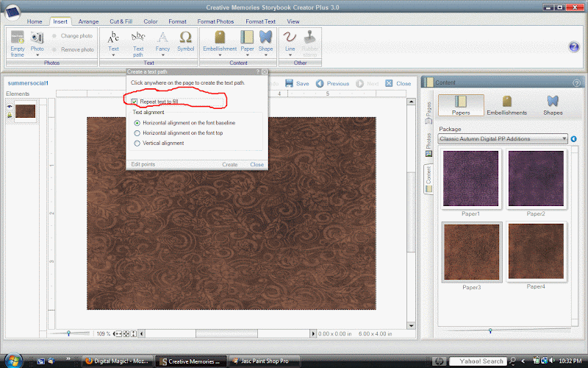
Task: Toggle the Repeat text to fill checkbox
Action: (x=134, y=101)
